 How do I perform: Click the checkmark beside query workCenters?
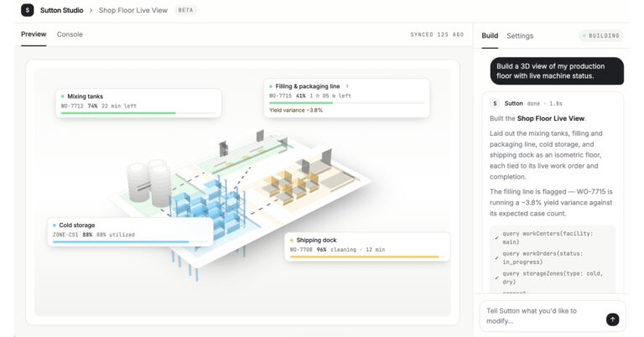[496, 238]
